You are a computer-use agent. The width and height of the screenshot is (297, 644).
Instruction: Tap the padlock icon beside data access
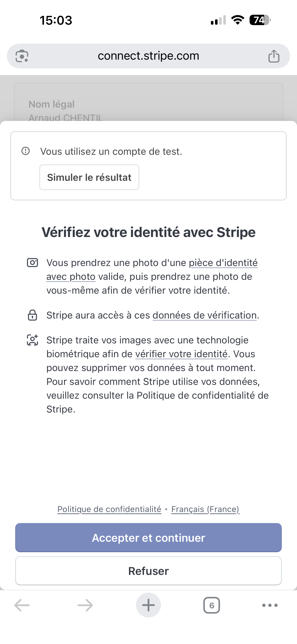(32, 315)
